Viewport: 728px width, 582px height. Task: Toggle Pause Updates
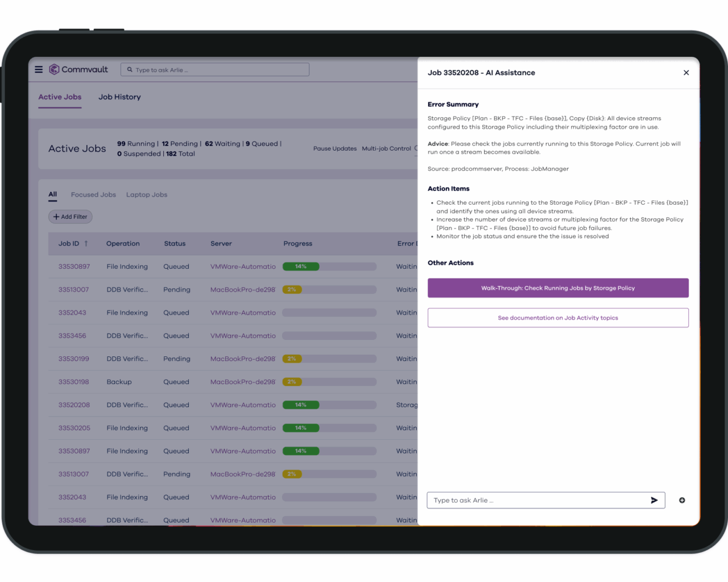click(x=334, y=148)
